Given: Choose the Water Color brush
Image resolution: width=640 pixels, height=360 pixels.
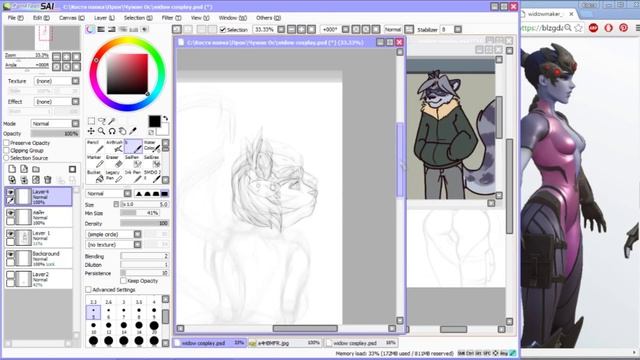Looking at the screenshot, I should (x=152, y=147).
